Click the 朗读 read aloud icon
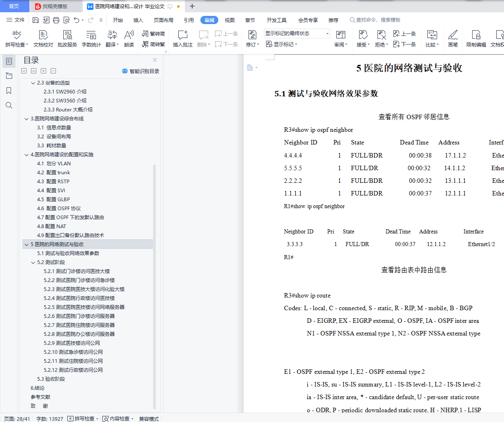Screen dimensions: 504x422 tap(129, 39)
